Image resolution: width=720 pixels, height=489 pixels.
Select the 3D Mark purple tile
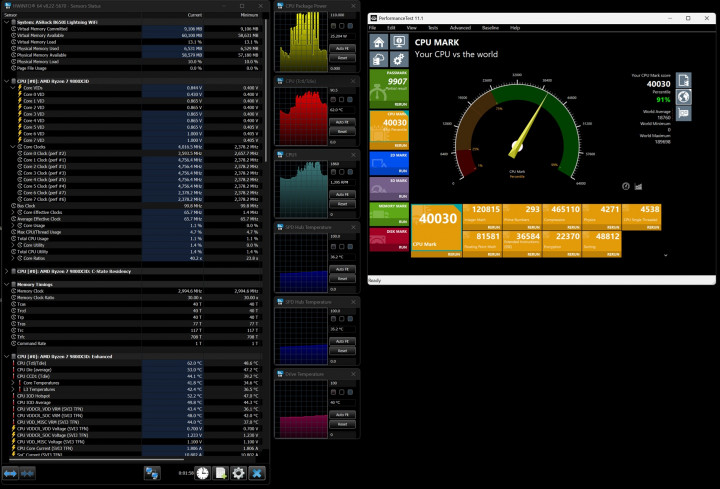click(389, 188)
